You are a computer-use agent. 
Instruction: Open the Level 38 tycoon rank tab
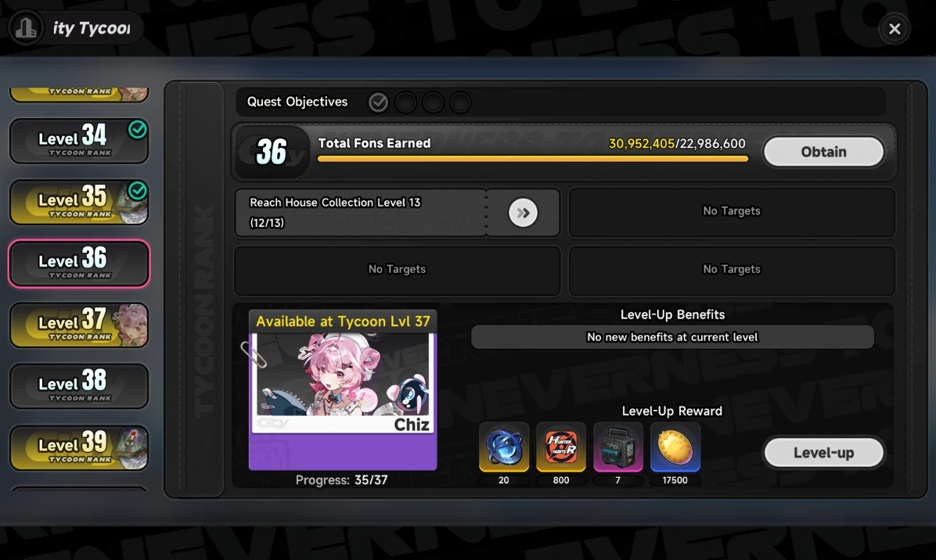pos(79,386)
